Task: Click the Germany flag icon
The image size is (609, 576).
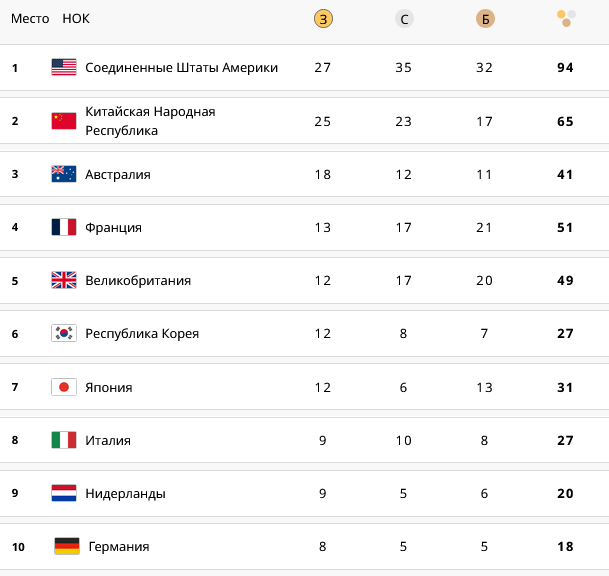Action: (x=67, y=546)
